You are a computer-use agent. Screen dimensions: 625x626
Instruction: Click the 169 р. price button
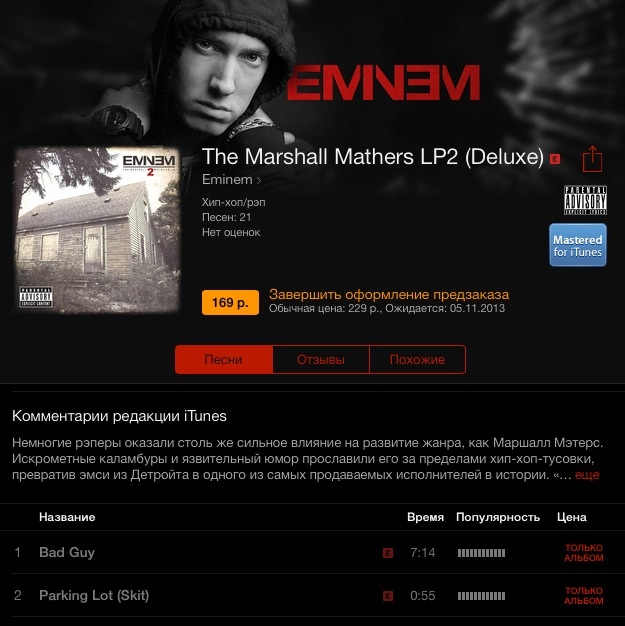[230, 303]
